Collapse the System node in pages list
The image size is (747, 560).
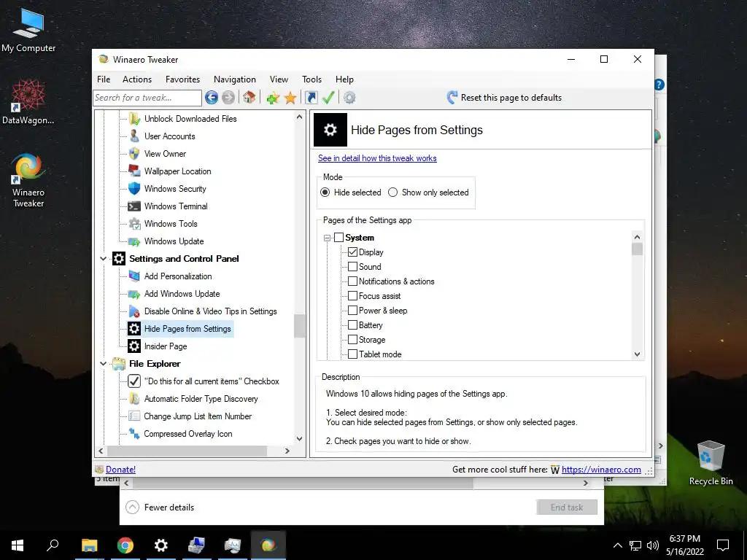tap(327, 238)
